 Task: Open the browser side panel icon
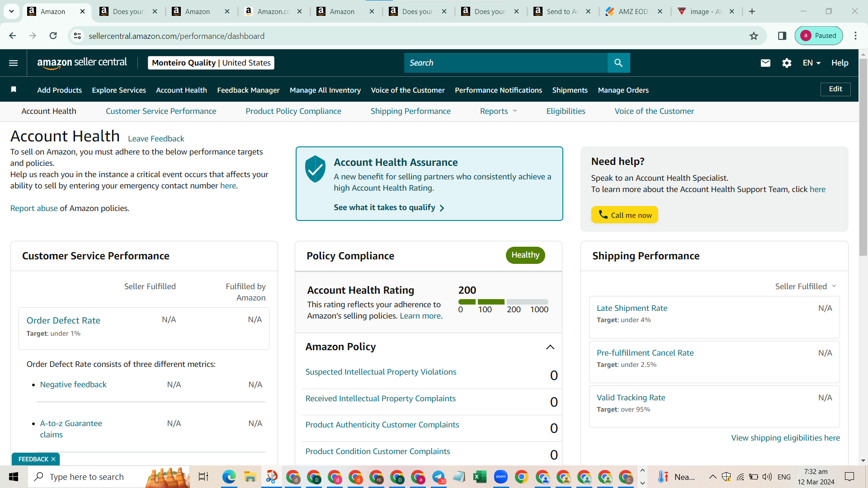[782, 36]
